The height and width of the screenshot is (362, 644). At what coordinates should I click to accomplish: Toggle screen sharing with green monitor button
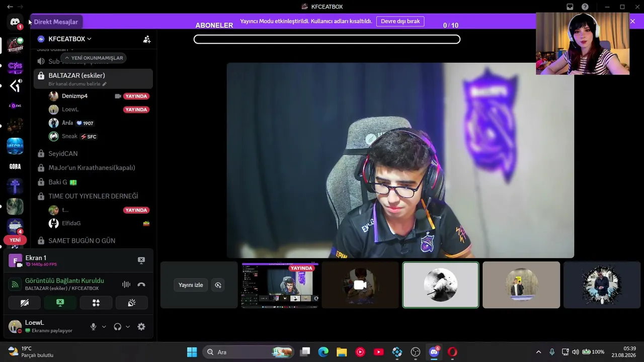60,303
